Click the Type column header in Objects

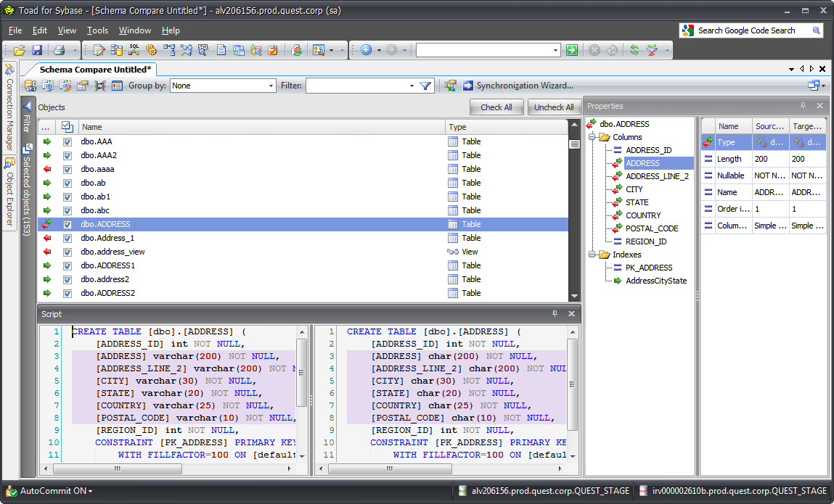[507, 127]
